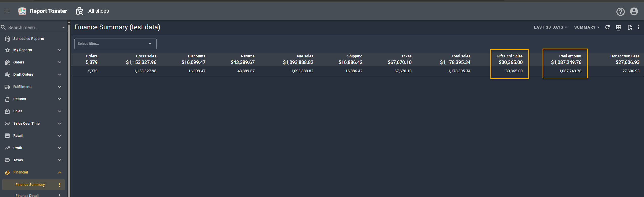Screen dimensions: 644x197
Task: Open the hamburger navigation menu
Action: [x=7, y=11]
